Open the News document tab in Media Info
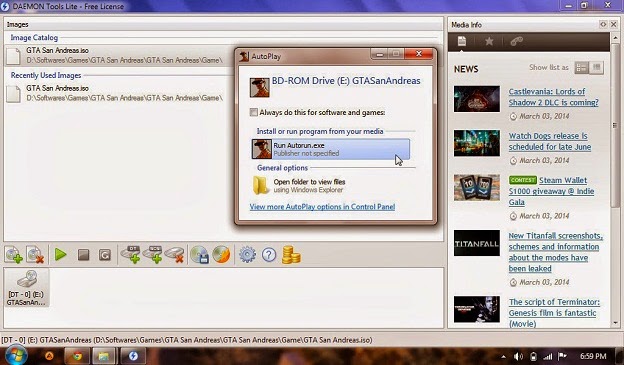Screen dimensions: 624x365 click(x=462, y=41)
